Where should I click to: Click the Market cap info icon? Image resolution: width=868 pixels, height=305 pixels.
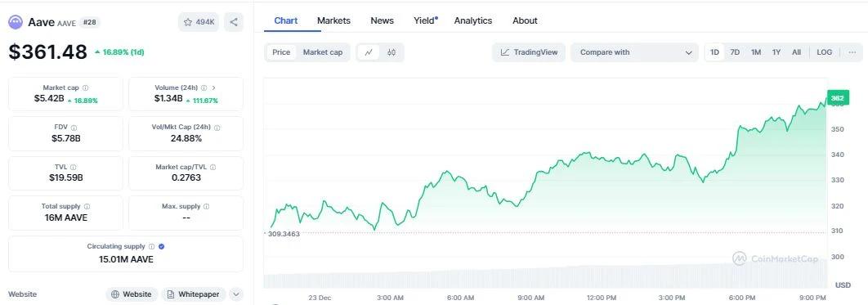tap(85, 88)
